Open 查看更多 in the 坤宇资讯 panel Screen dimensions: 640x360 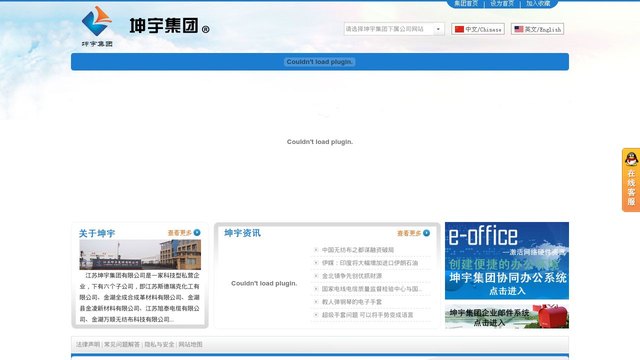(409, 233)
